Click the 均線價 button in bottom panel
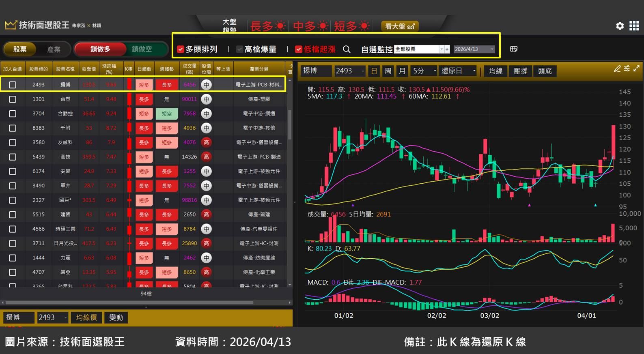 click(86, 318)
